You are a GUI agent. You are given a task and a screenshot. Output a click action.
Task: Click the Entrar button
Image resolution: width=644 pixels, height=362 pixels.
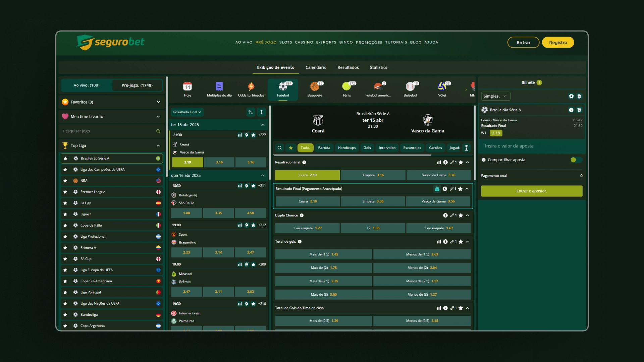[523, 43]
